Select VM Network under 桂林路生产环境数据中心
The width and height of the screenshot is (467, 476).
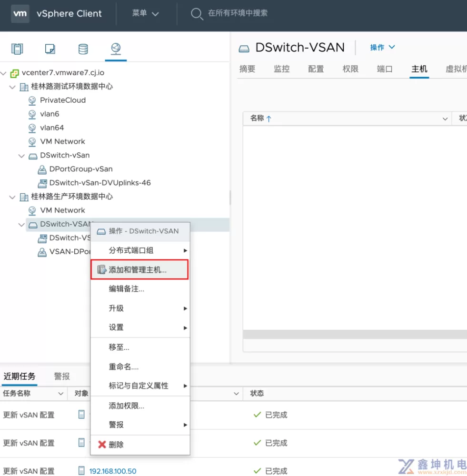(62, 210)
